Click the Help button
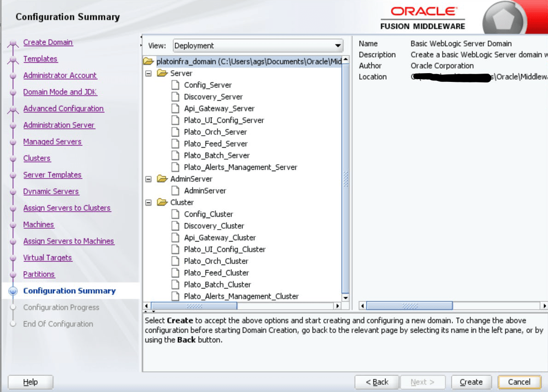Viewport: 548px width, 392px height. (x=30, y=382)
